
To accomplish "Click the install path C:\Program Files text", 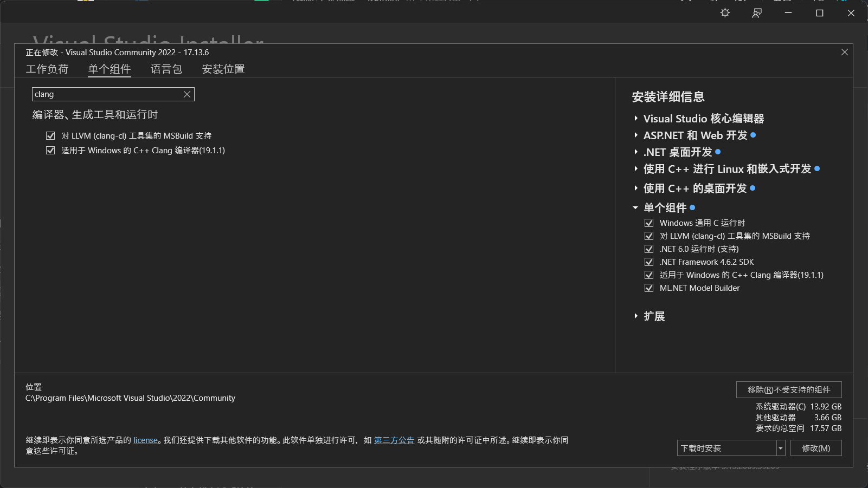I will coord(130,398).
